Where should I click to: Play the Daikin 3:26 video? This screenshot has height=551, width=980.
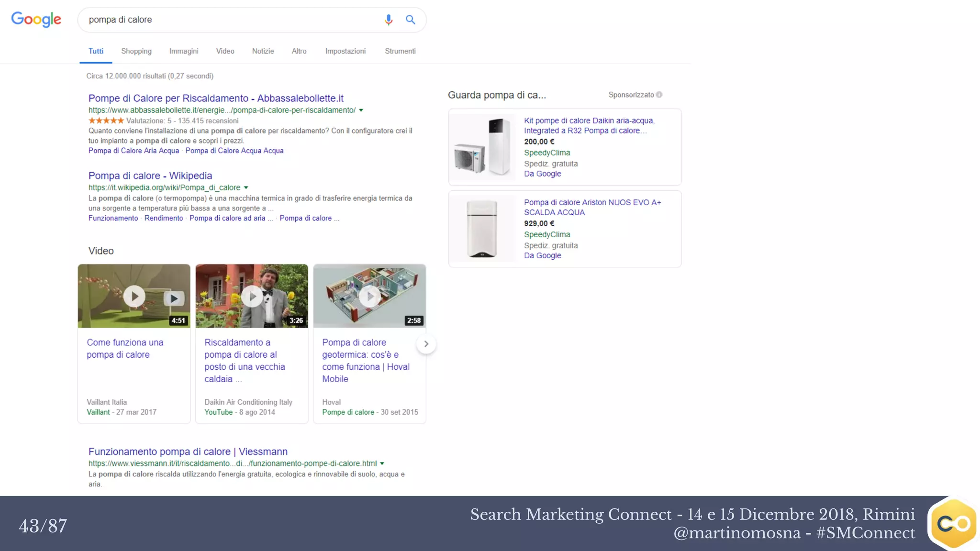click(x=252, y=296)
